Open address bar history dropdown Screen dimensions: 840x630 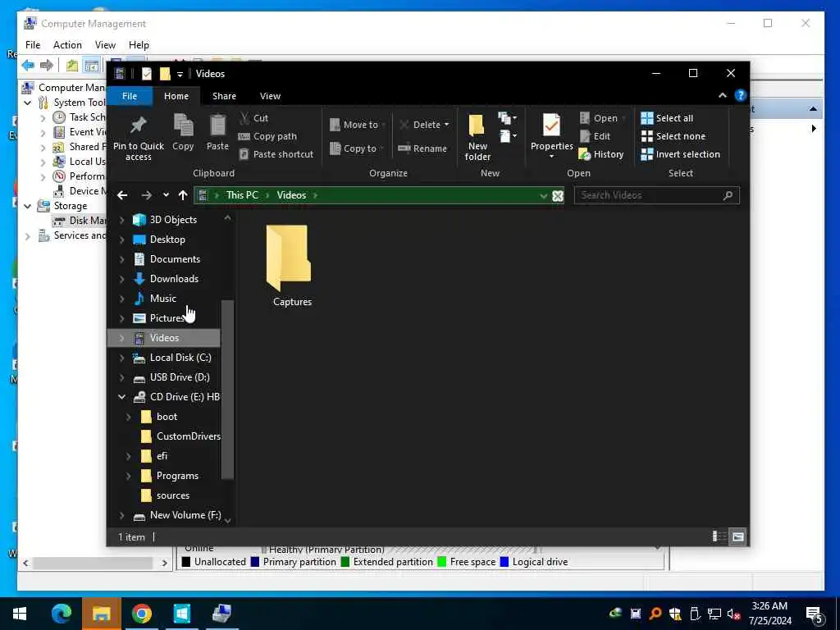click(x=544, y=195)
